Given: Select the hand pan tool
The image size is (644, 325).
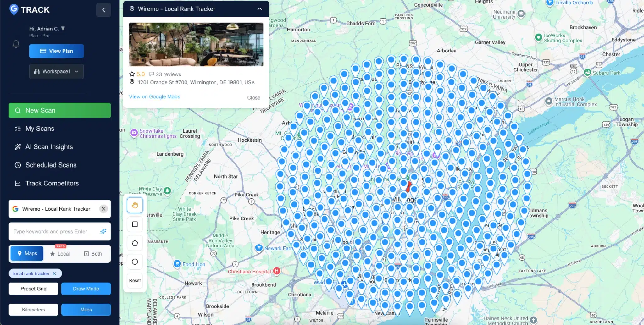Looking at the screenshot, I should click(135, 205).
